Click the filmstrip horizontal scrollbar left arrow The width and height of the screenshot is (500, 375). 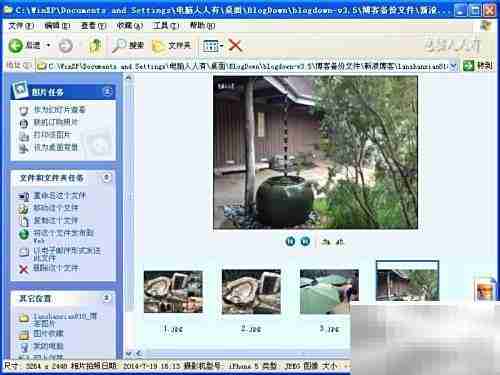[139, 354]
